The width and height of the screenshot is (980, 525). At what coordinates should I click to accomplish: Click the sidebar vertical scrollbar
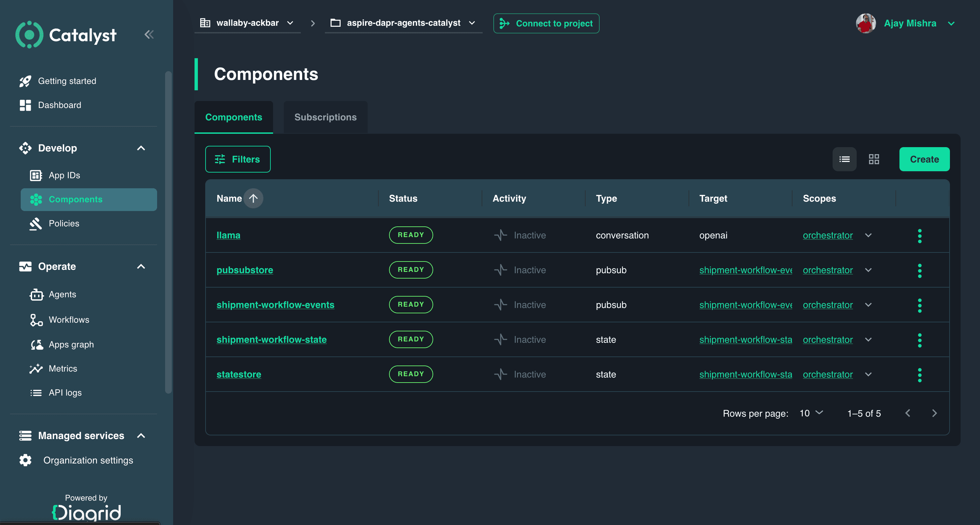pos(168,232)
